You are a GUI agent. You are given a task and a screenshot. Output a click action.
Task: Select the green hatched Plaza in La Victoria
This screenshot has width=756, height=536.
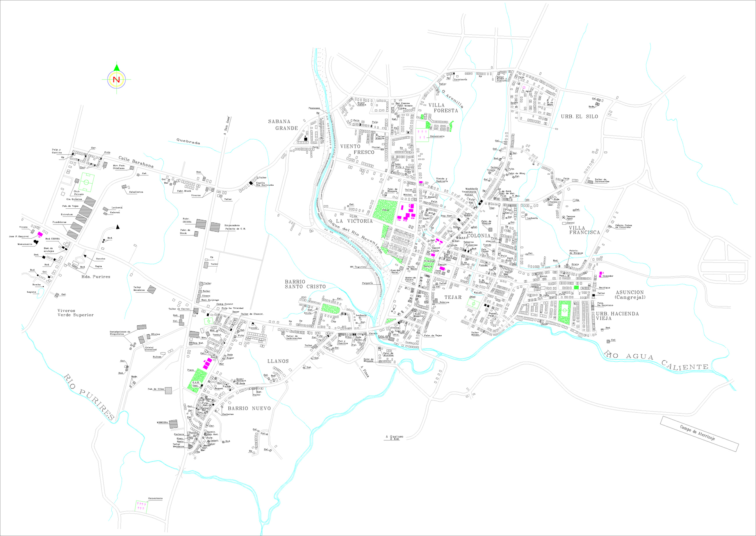(385, 212)
